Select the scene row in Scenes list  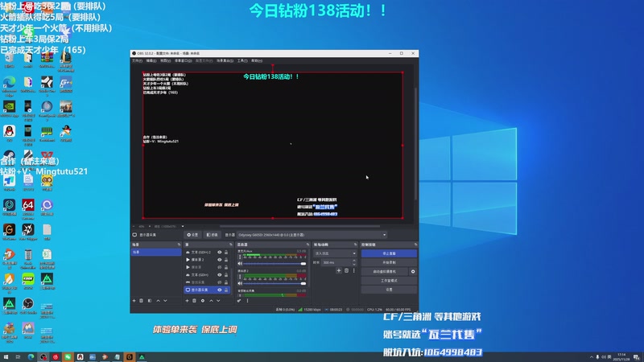tap(156, 253)
